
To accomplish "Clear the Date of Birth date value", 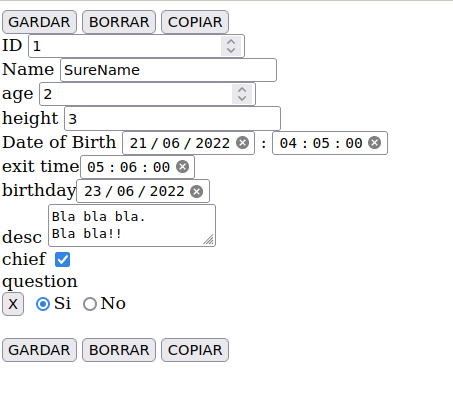I will pyautogui.click(x=242, y=143).
